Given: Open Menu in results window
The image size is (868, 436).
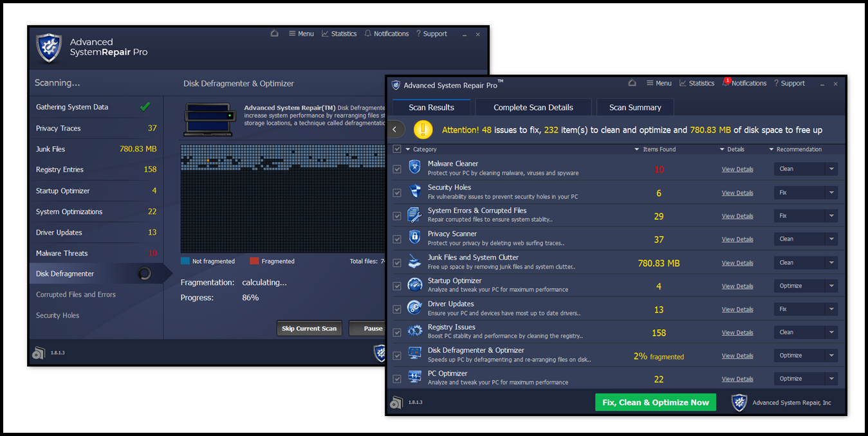Looking at the screenshot, I should tap(659, 83).
